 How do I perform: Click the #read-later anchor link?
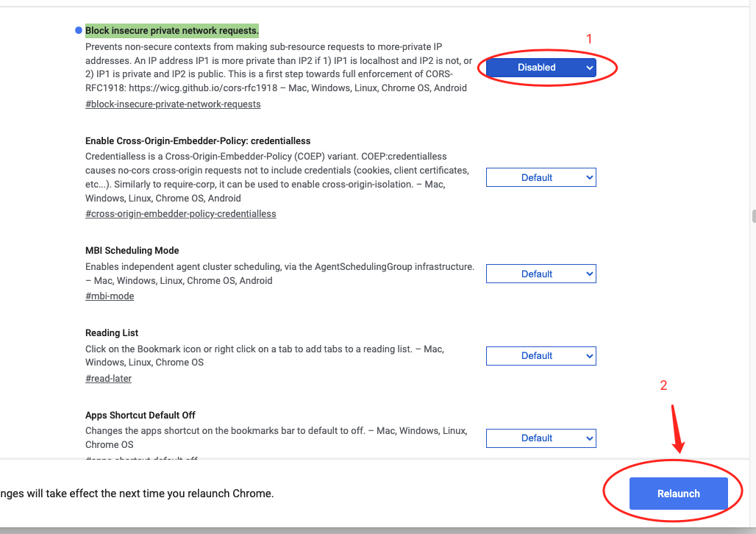click(x=108, y=379)
